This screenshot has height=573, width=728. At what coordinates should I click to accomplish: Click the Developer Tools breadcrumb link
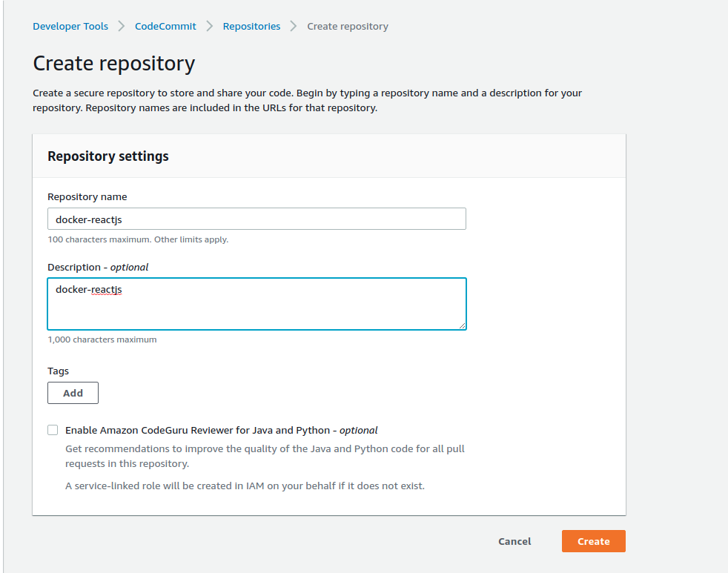pos(70,26)
